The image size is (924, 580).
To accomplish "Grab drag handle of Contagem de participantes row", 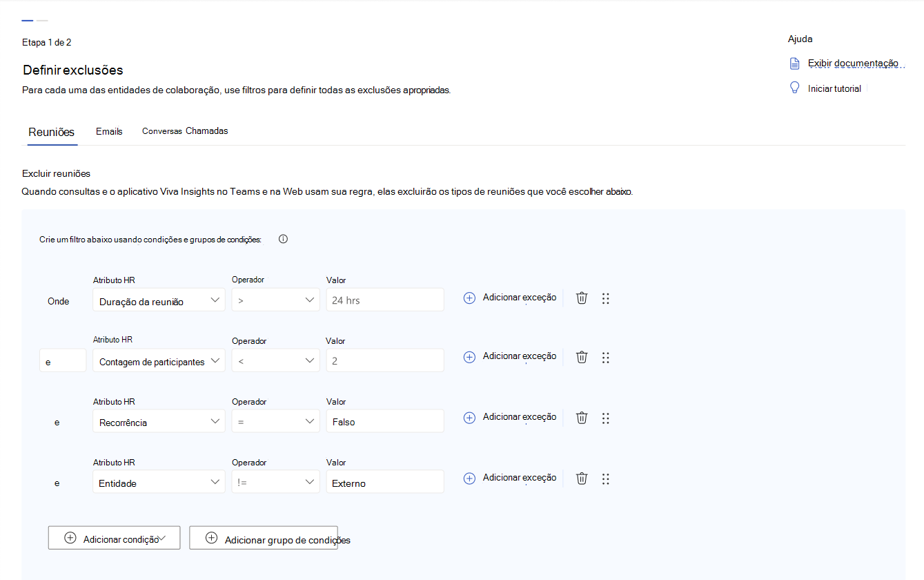I will 605,358.
